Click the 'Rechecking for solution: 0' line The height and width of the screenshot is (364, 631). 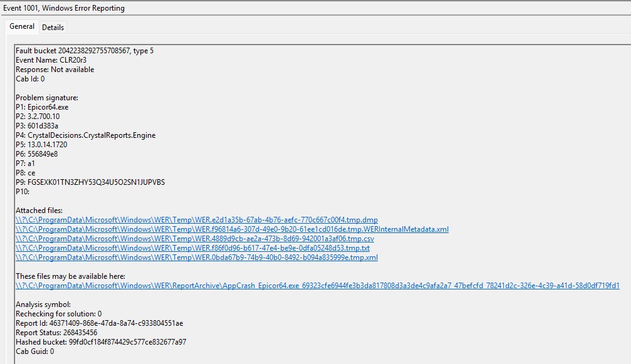pyautogui.click(x=59, y=314)
